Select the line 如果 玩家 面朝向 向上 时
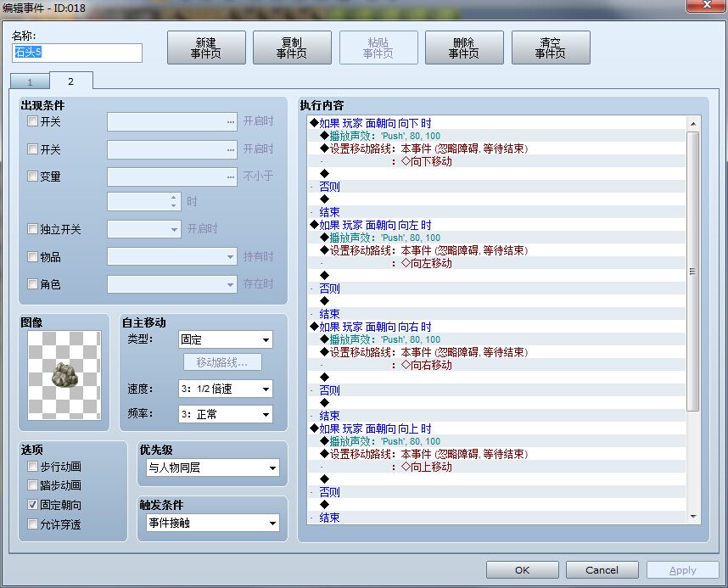This screenshot has width=728, height=588. click(497, 428)
